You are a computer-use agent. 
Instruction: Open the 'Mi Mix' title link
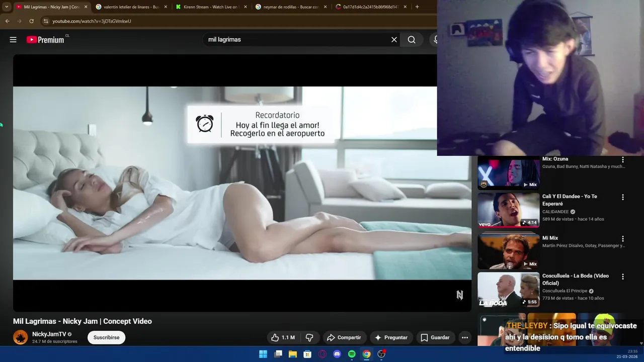click(550, 238)
